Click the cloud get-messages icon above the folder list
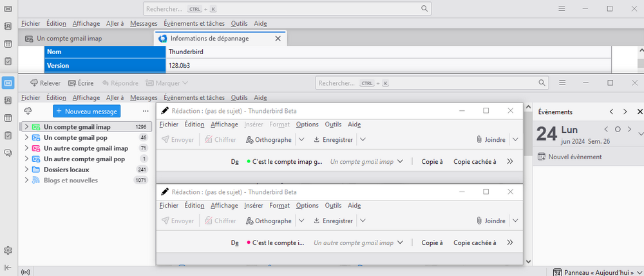 [28, 111]
